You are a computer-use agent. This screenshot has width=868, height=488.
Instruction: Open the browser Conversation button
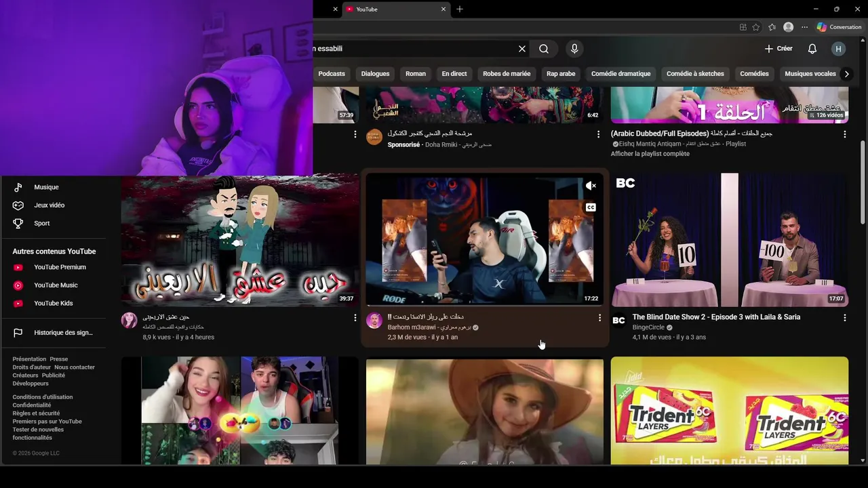(x=840, y=27)
